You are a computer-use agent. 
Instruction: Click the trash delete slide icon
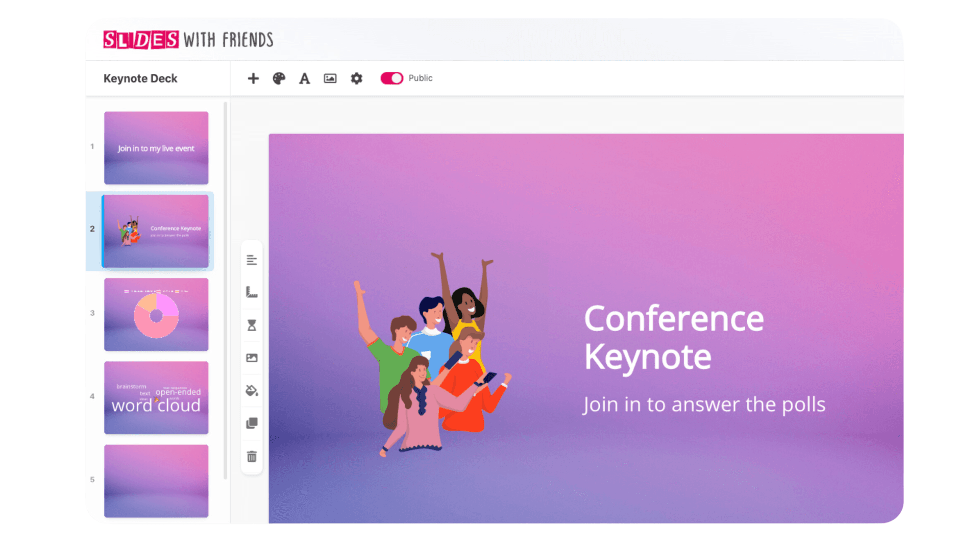(252, 457)
